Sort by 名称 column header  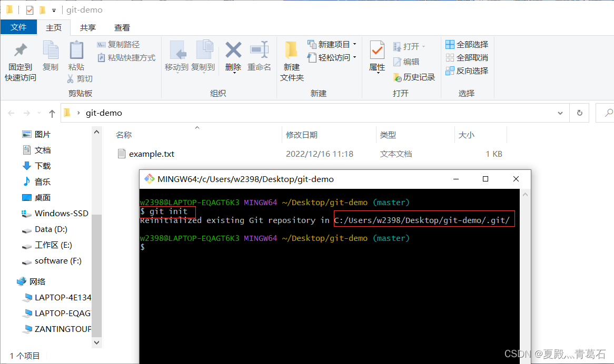pyautogui.click(x=124, y=135)
